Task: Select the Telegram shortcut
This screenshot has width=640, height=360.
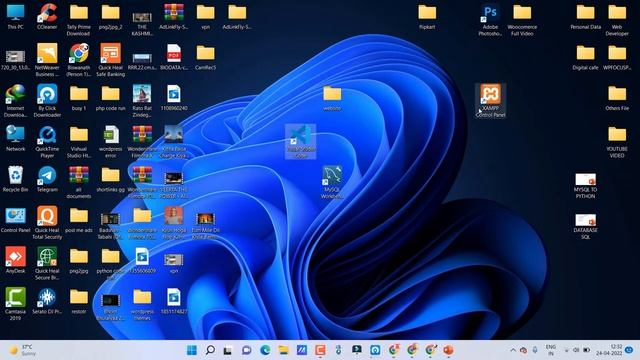Action: [x=47, y=180]
